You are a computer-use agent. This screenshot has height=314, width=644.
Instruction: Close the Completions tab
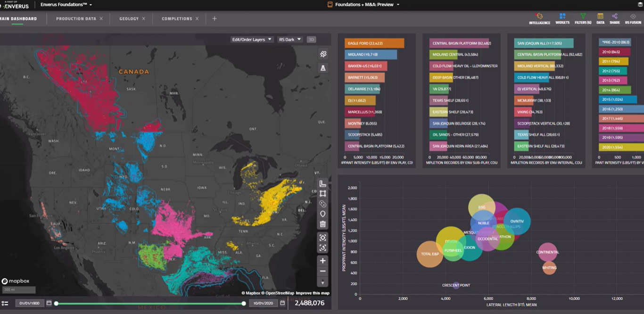(x=197, y=19)
